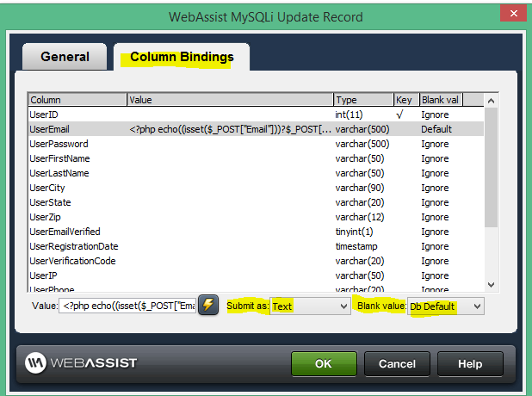Click the Type column header
The image size is (532, 396).
tap(363, 100)
